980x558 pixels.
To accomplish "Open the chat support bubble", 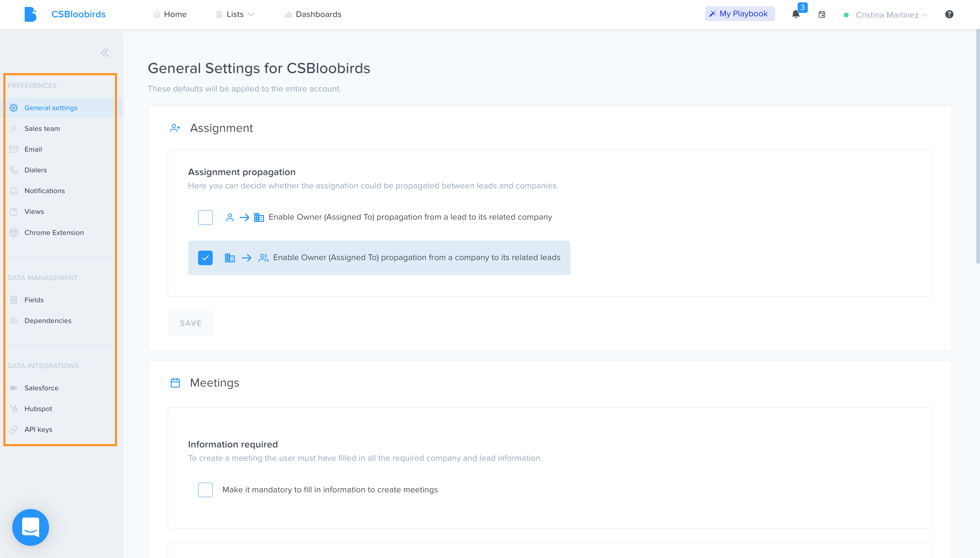I will [x=31, y=527].
